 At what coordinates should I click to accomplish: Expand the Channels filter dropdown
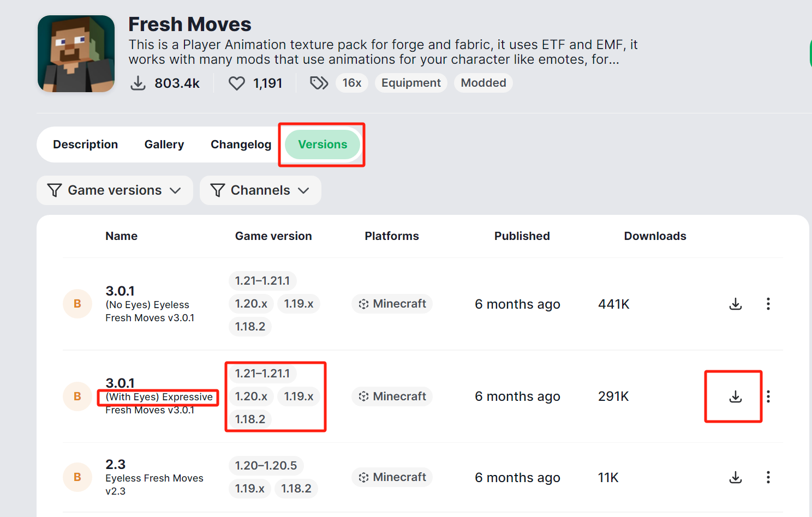tap(260, 190)
